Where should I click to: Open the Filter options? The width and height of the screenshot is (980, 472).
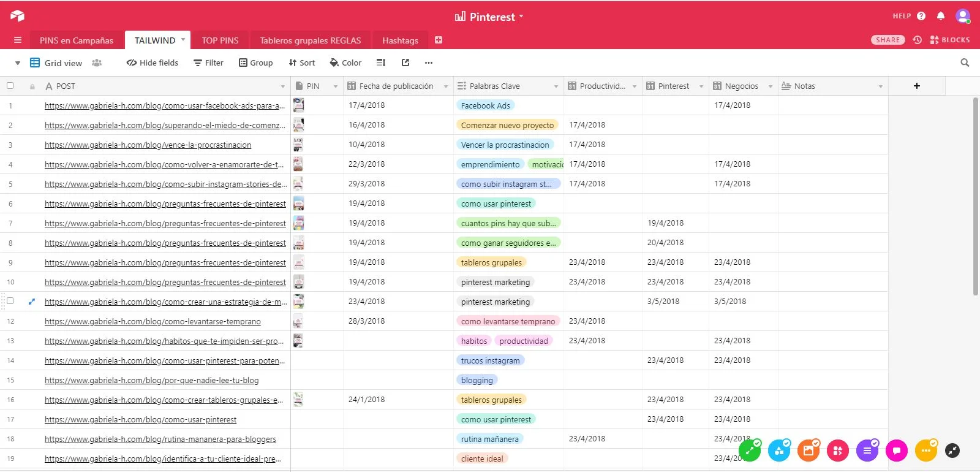pyautogui.click(x=208, y=63)
